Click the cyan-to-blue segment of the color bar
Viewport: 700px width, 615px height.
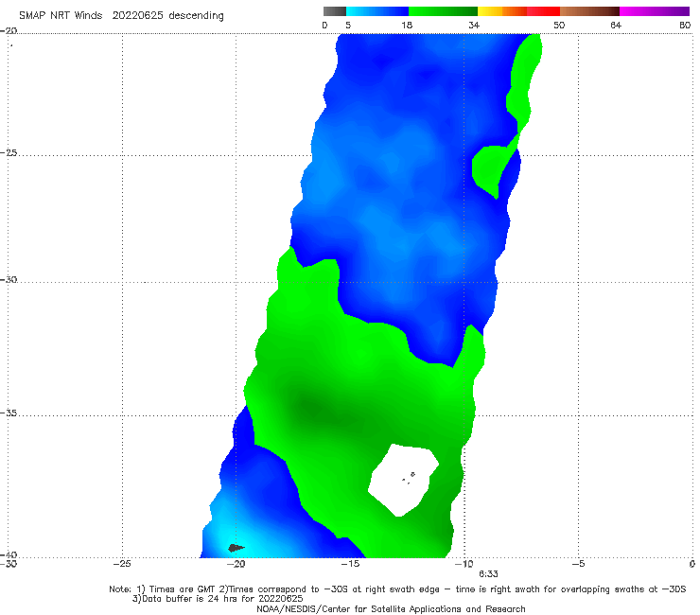(x=377, y=11)
